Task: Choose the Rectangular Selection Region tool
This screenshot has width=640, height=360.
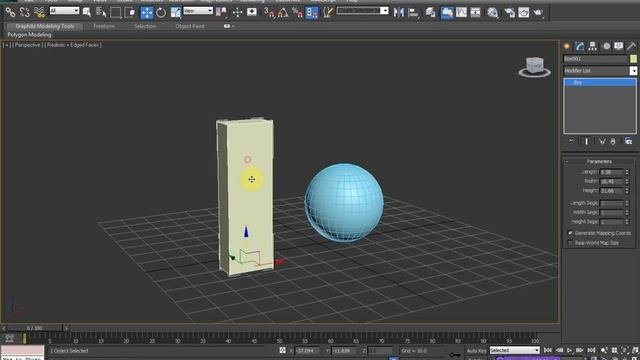Action: click(116, 13)
